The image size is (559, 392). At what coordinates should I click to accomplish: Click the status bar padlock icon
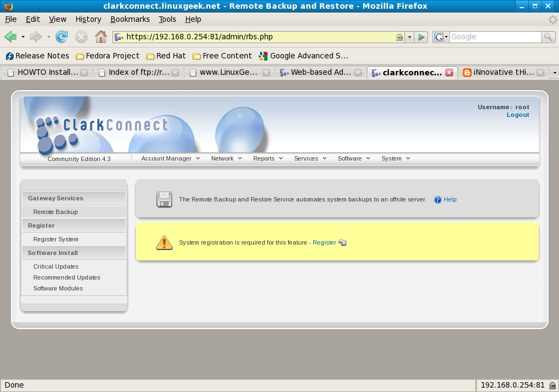pos(552,385)
